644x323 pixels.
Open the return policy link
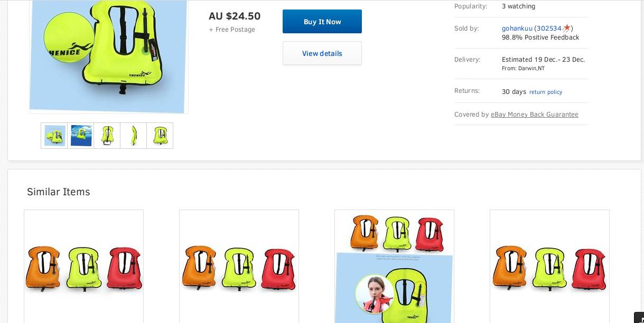click(x=546, y=92)
